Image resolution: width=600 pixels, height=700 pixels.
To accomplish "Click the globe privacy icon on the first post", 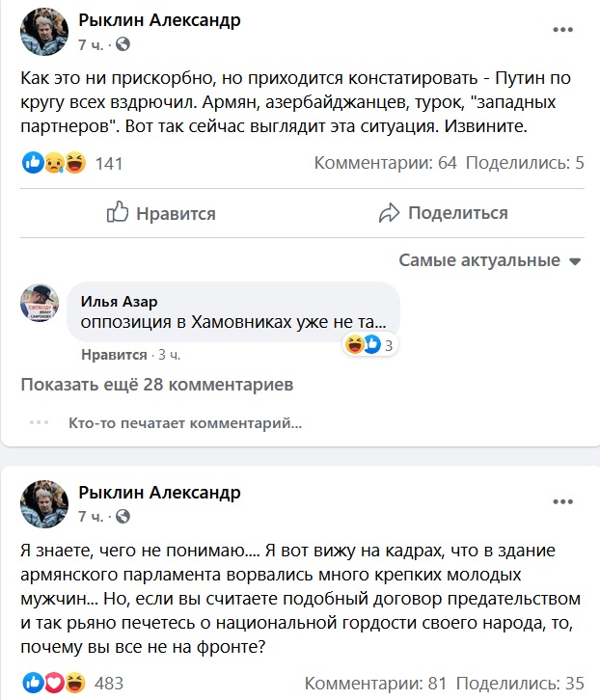I will pos(123,44).
